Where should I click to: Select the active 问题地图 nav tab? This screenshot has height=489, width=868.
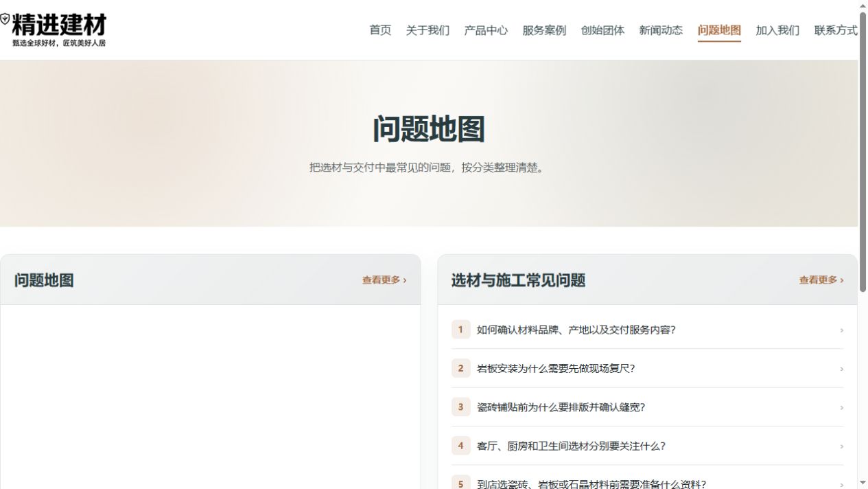point(719,30)
